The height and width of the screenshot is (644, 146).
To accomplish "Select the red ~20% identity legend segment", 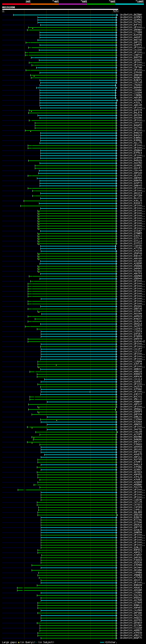I will click(x=16, y=4).
